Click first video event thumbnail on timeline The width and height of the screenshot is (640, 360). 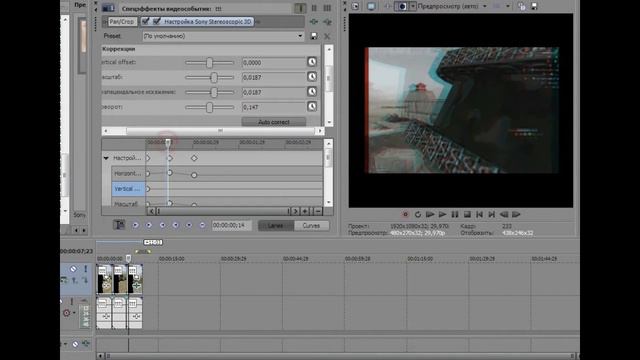click(x=104, y=279)
